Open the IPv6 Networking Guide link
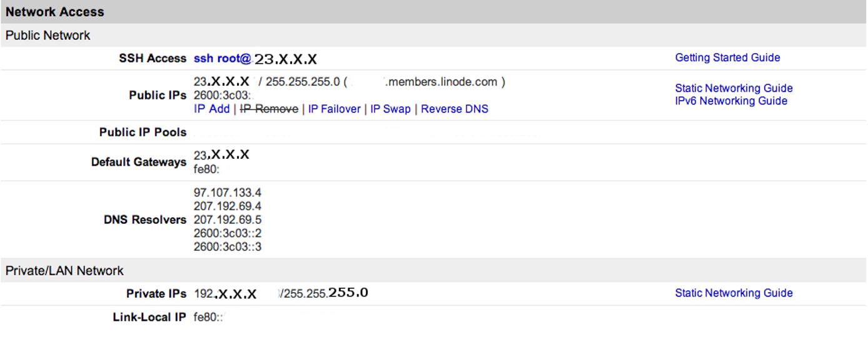868x359 pixels. 731,101
